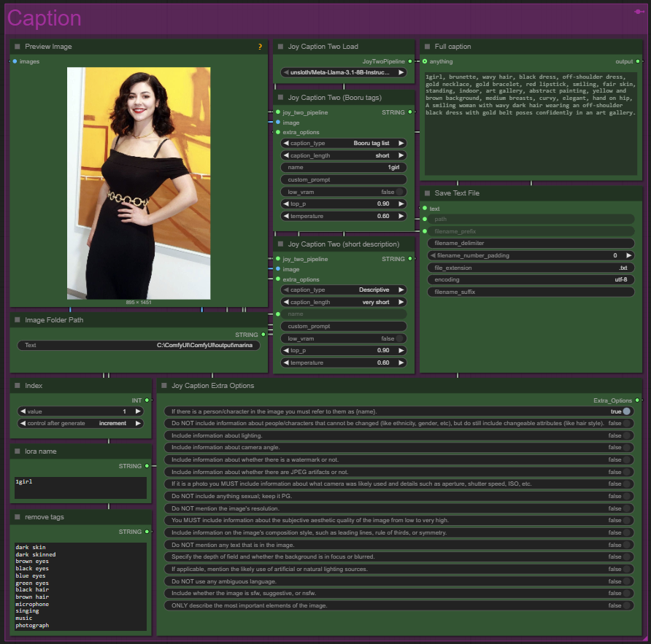
Task: Enable Include information about camera angle
Action: pos(399,447)
